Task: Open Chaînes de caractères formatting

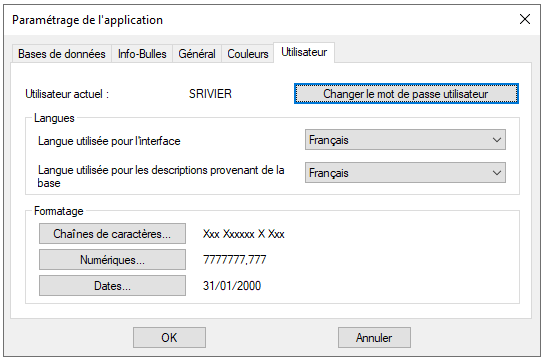Action: 112,234
